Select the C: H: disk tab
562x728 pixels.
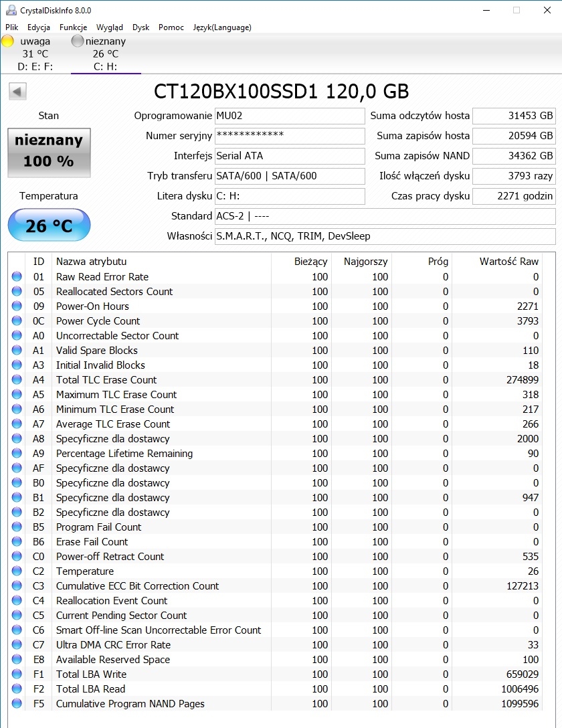[x=106, y=54]
